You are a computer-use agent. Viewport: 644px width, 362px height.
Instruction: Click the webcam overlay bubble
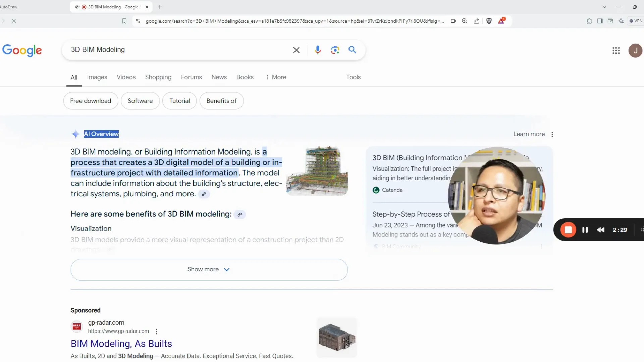(x=497, y=196)
